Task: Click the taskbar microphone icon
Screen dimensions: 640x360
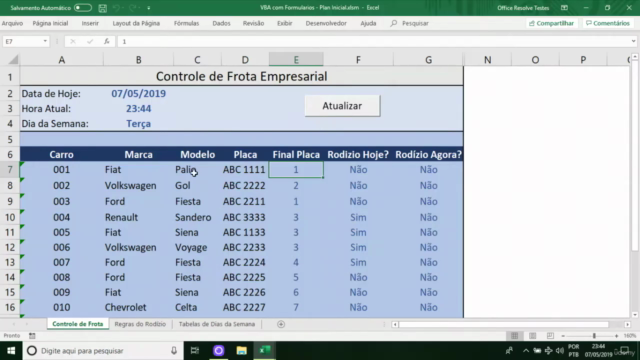Action: click(x=174, y=351)
